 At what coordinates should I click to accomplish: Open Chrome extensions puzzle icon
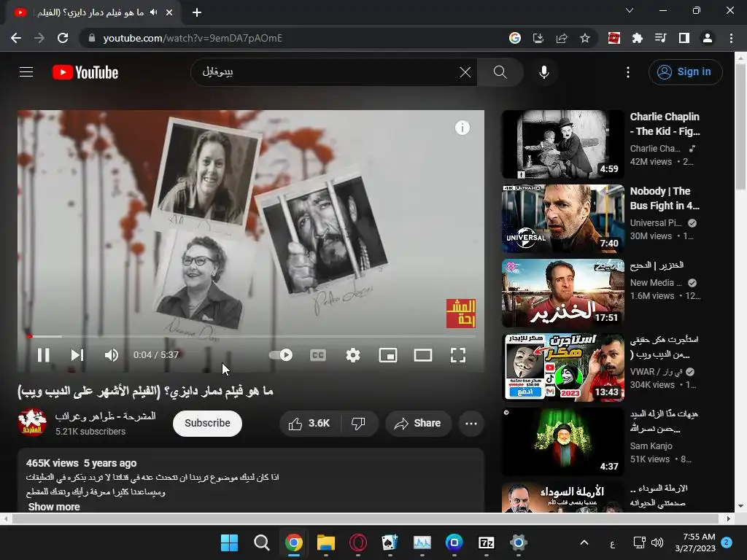638,38
